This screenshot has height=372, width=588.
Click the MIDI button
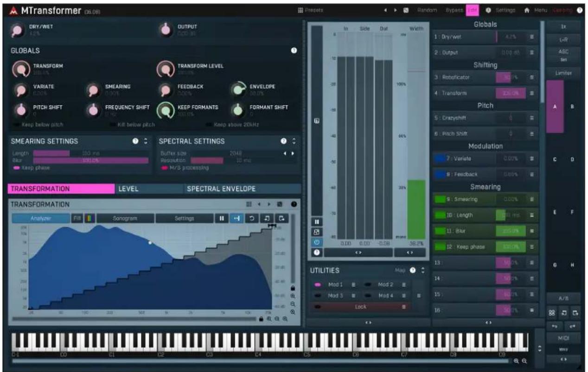pyautogui.click(x=562, y=339)
